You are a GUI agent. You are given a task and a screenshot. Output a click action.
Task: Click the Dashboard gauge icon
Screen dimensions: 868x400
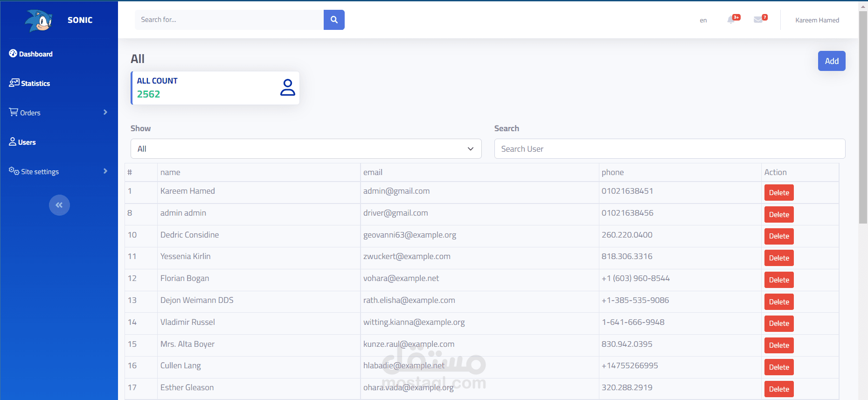coord(13,53)
